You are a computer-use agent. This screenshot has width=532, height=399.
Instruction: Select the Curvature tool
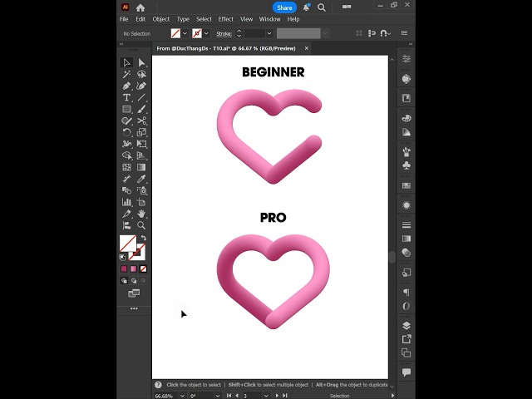[x=141, y=86]
